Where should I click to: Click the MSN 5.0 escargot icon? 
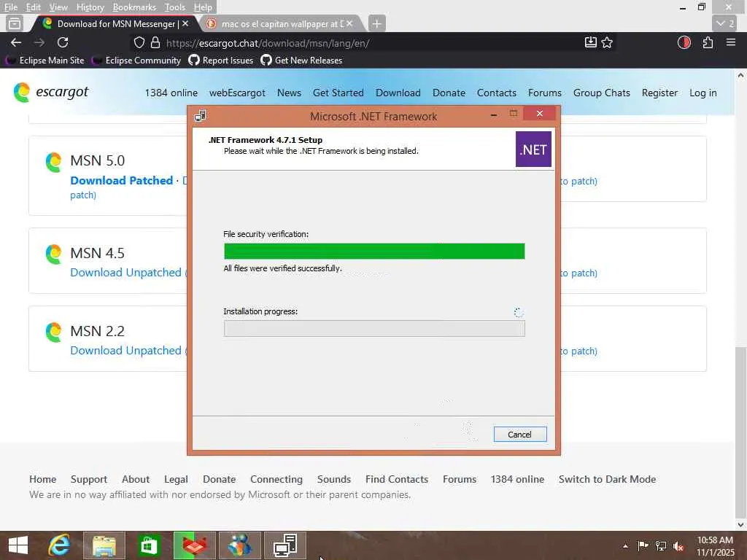click(x=54, y=162)
